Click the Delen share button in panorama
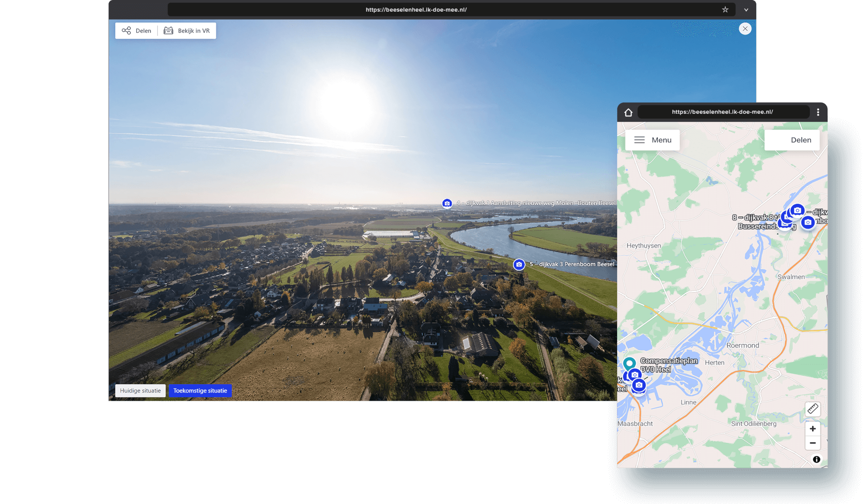Image resolution: width=864 pixels, height=504 pixels. 136,31
